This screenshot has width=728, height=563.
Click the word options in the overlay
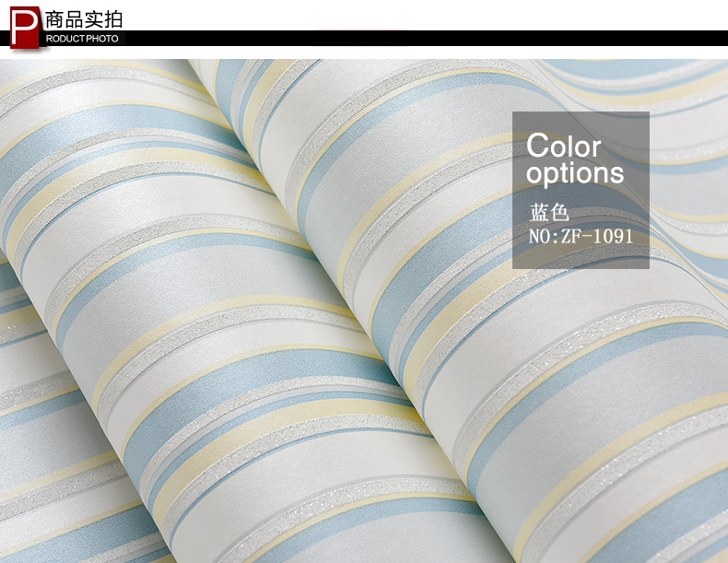pyautogui.click(x=575, y=173)
